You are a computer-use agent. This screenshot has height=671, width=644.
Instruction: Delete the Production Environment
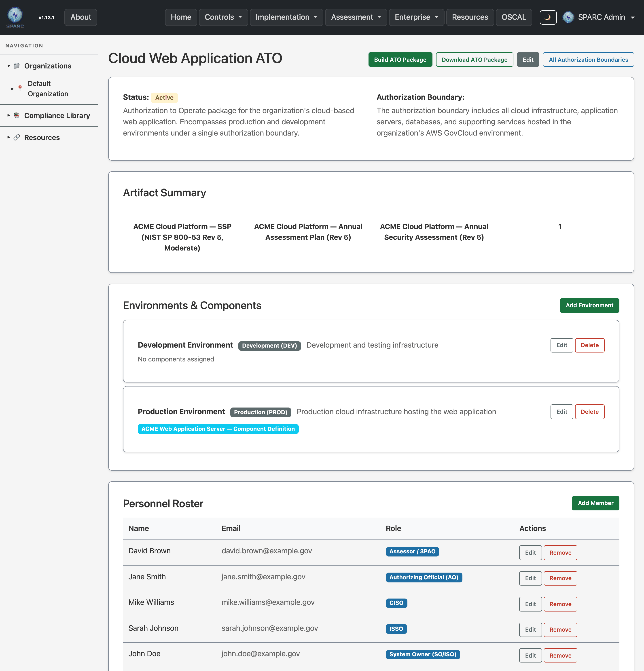click(x=590, y=412)
